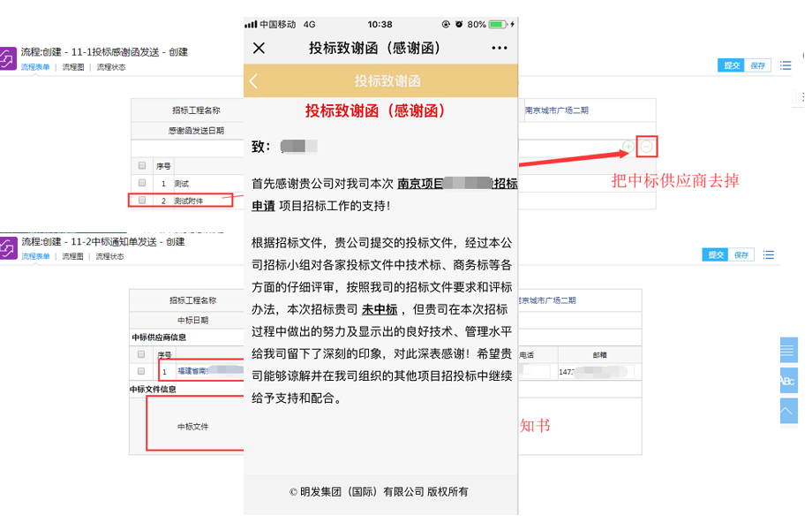The width and height of the screenshot is (812, 523).
Task: Open the 福建省 supplier name link
Action: point(194,372)
